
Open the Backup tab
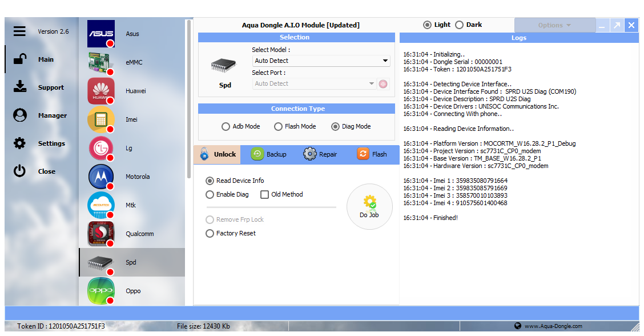click(268, 154)
